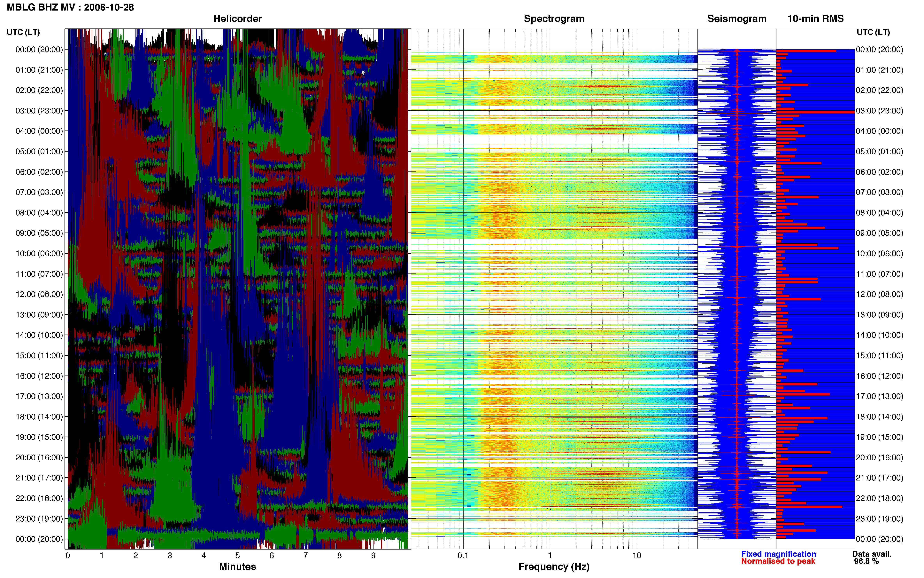This screenshot has height=578, width=924.
Task: Click the blue 'Fixed magnification' legend text
Action: [778, 554]
